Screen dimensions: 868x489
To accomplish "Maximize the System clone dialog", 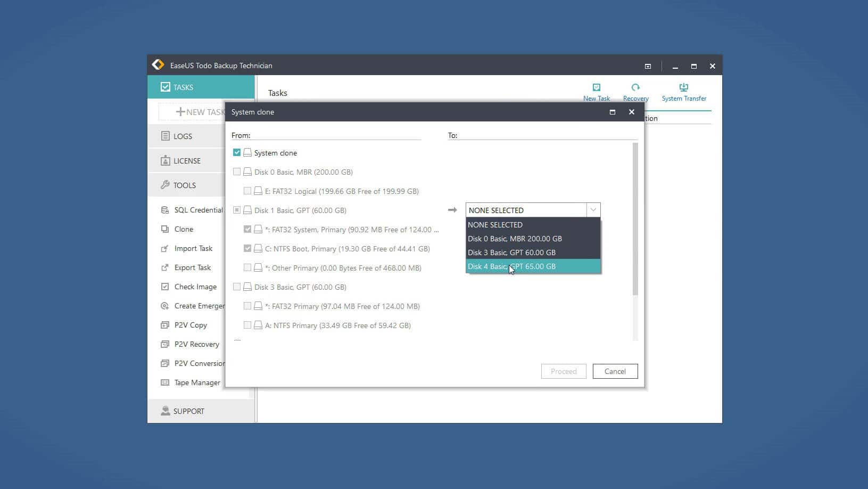I will click(x=613, y=112).
